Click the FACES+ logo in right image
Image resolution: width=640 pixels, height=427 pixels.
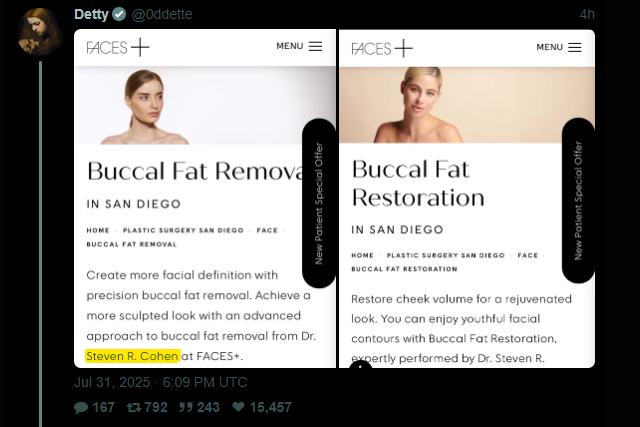pos(382,48)
